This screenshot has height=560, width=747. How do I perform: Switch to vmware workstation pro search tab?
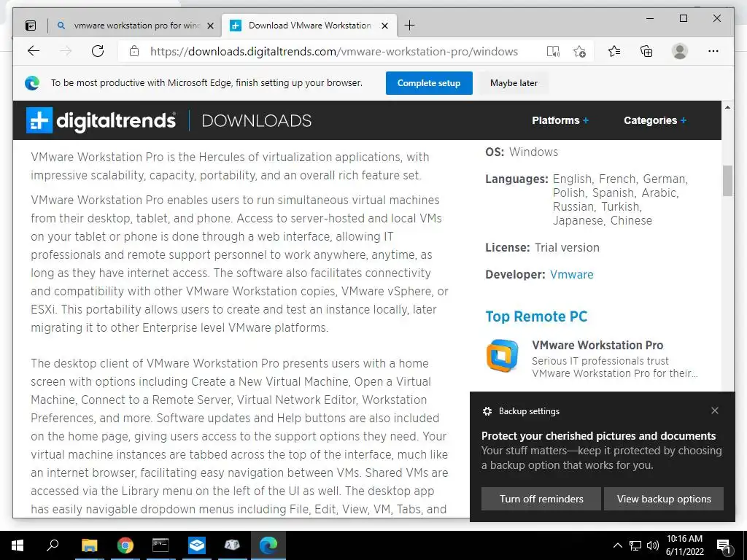click(x=136, y=26)
